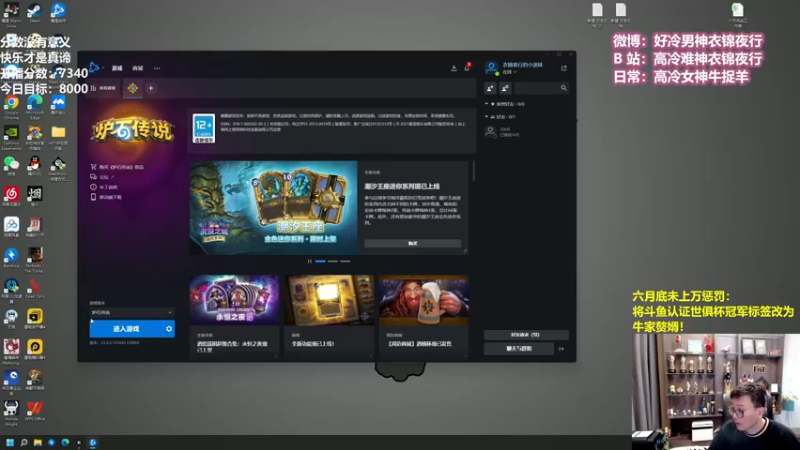Click the blue 进入游戏 play button

126,329
